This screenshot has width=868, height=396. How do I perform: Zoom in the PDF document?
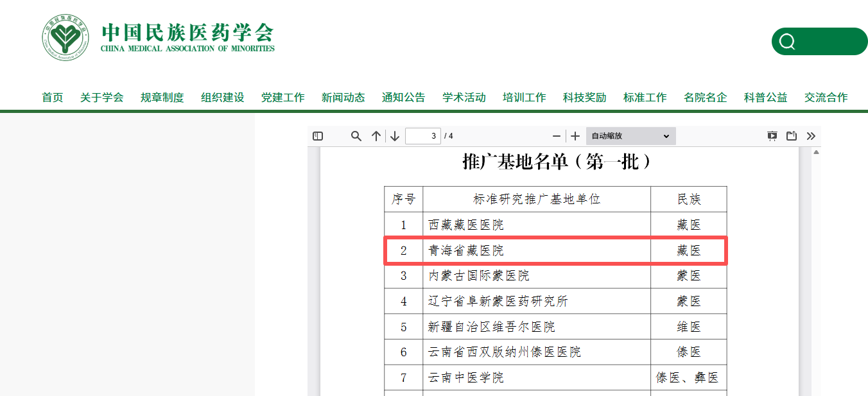[x=575, y=136]
